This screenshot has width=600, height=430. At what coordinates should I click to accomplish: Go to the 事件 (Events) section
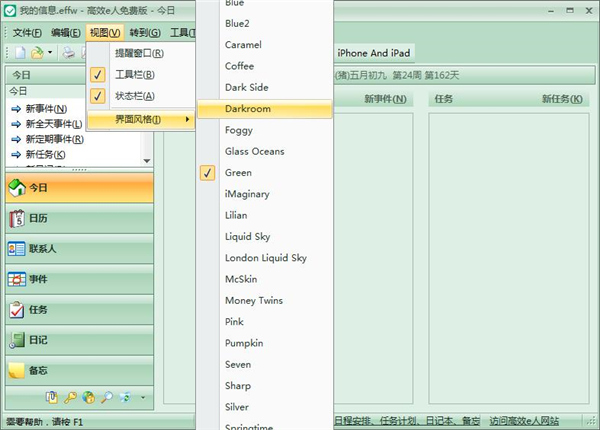pos(40,279)
